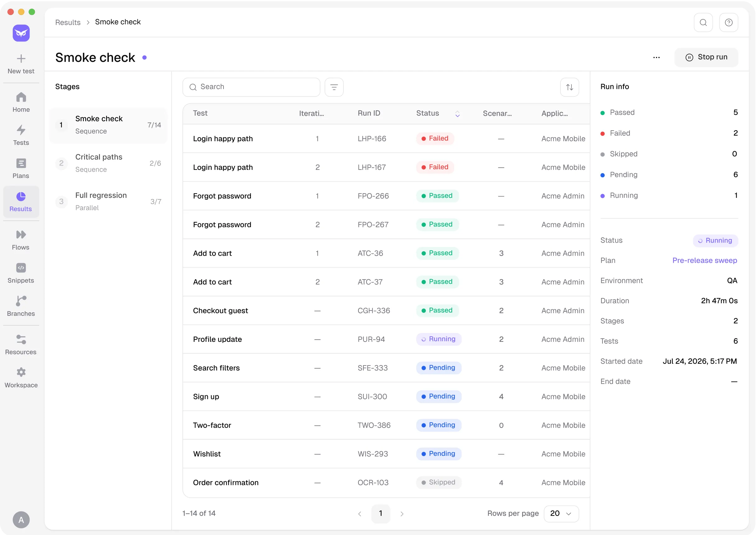Open the FPO-267 Forgot password row

point(386,224)
